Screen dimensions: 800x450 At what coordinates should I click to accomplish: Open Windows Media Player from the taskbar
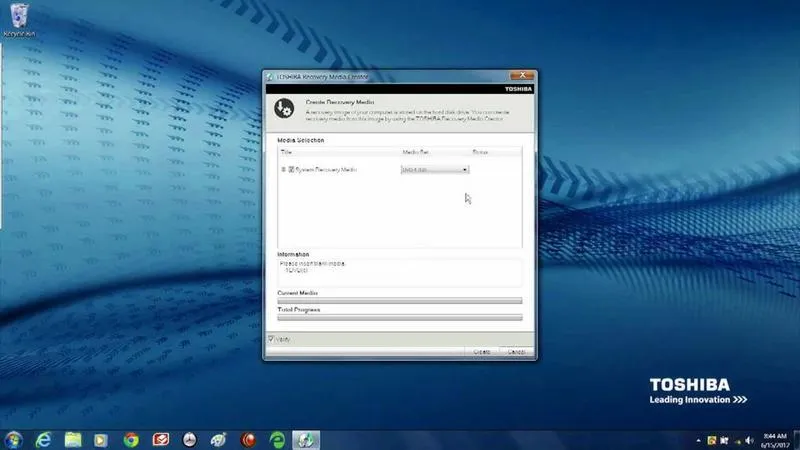(x=101, y=440)
